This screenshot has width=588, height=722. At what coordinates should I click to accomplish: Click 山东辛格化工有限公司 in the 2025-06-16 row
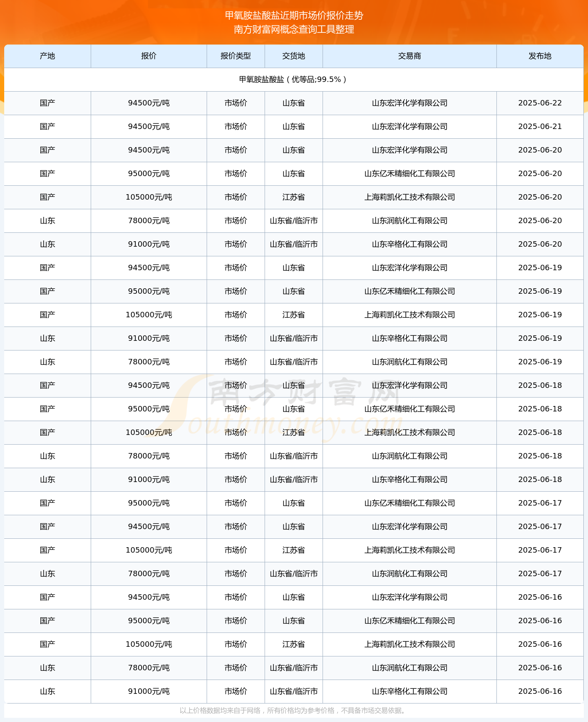coord(409,691)
